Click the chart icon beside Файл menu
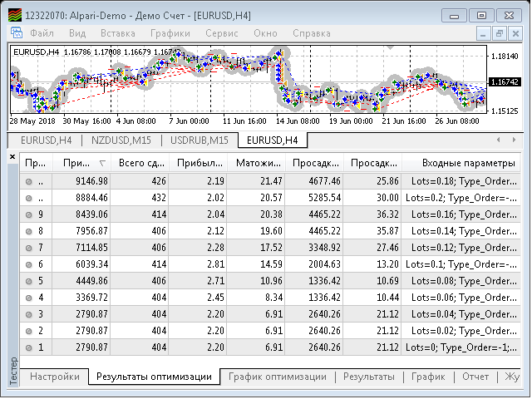The height and width of the screenshot is (399, 532). click(17, 33)
